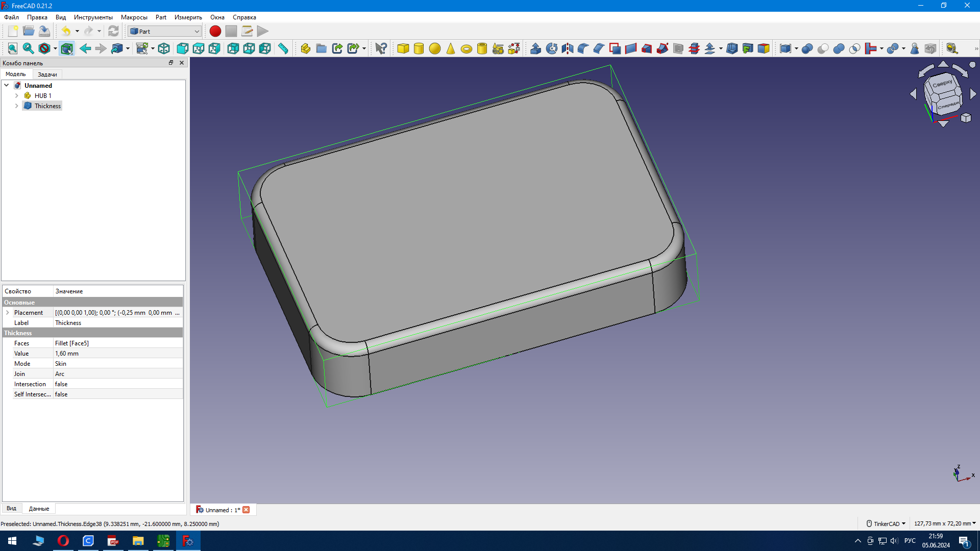Viewport: 980px width, 551px height.
Task: Click the Refresh recompute icon
Action: [113, 31]
